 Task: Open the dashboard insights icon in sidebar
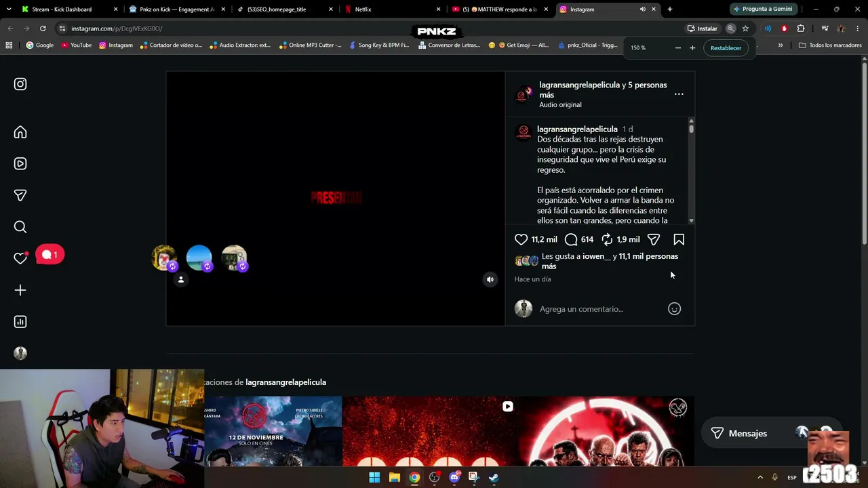(20, 322)
